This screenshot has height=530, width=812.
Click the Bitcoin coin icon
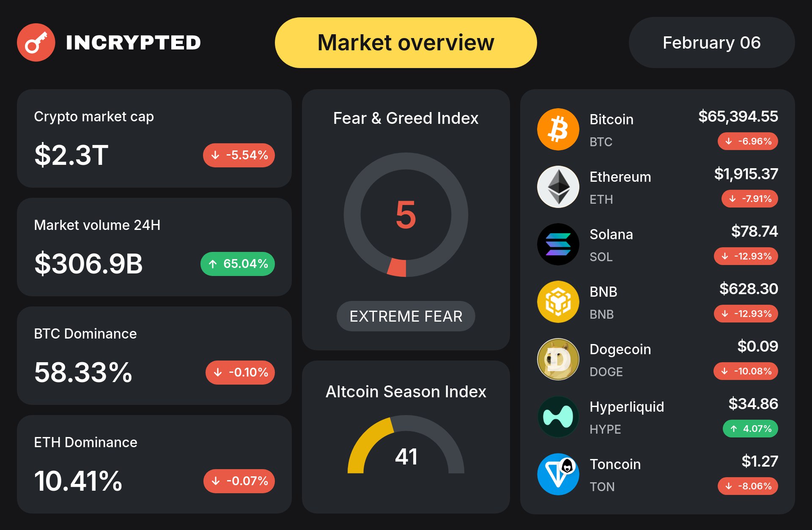coord(558,129)
